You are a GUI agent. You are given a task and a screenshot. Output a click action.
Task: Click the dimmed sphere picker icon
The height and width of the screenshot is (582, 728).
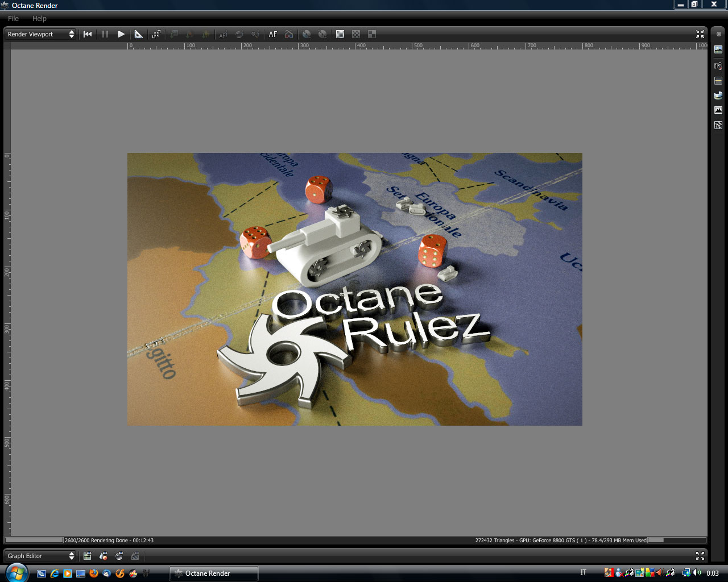(239, 34)
